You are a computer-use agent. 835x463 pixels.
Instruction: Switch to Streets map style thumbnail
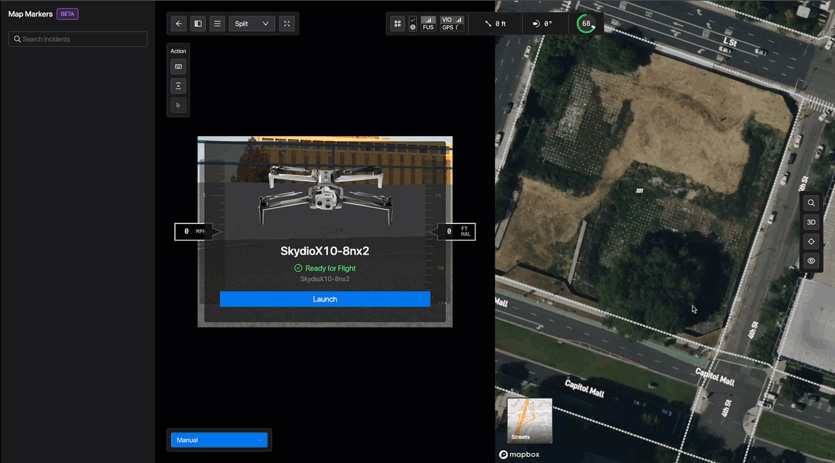(x=529, y=420)
